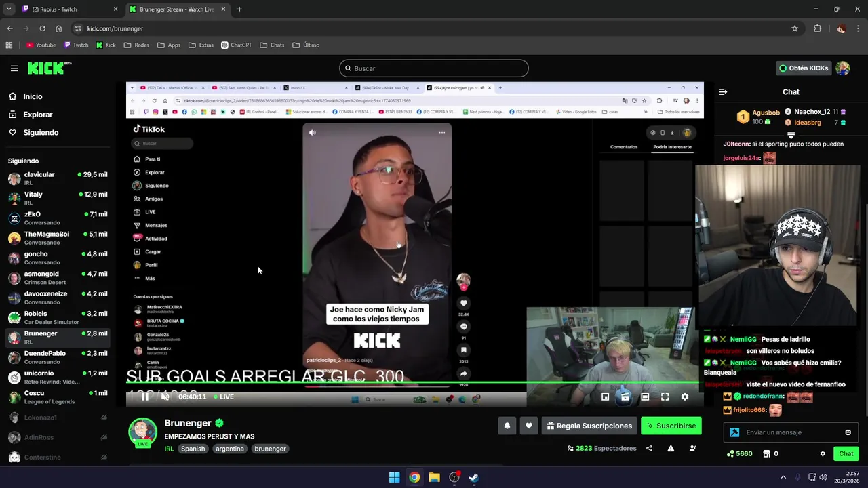This screenshot has width=868, height=488.
Task: Toggle notifications bell for Brunenger
Action: point(507,426)
